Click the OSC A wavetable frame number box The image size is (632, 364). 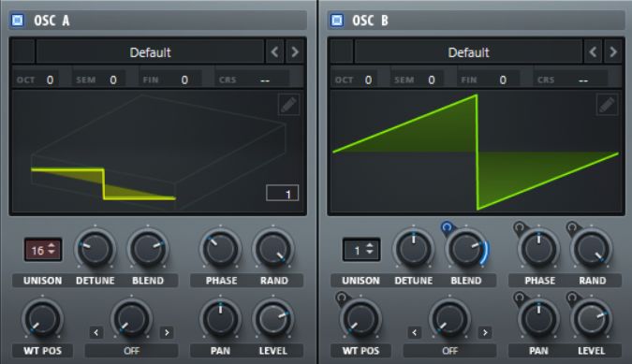tap(283, 194)
